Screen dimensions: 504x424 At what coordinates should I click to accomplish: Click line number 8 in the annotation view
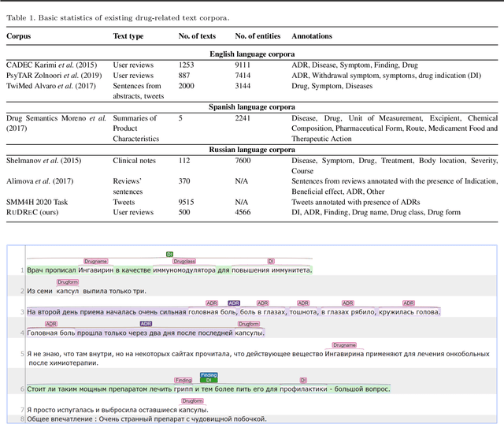(x=22, y=418)
